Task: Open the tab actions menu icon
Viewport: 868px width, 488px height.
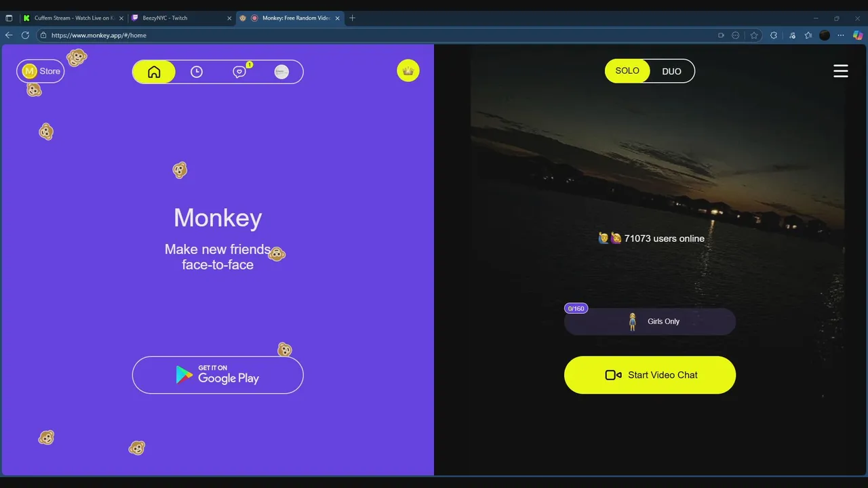Action: pos(9,18)
